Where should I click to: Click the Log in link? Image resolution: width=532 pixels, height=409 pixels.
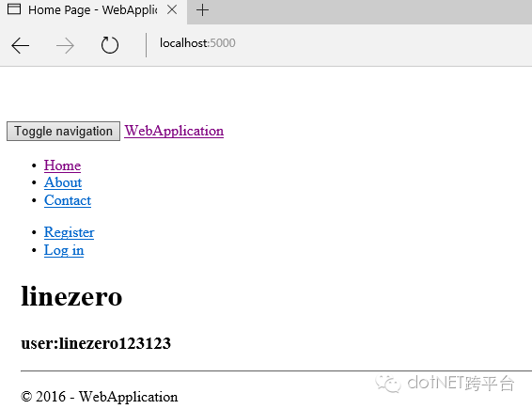[x=64, y=250]
